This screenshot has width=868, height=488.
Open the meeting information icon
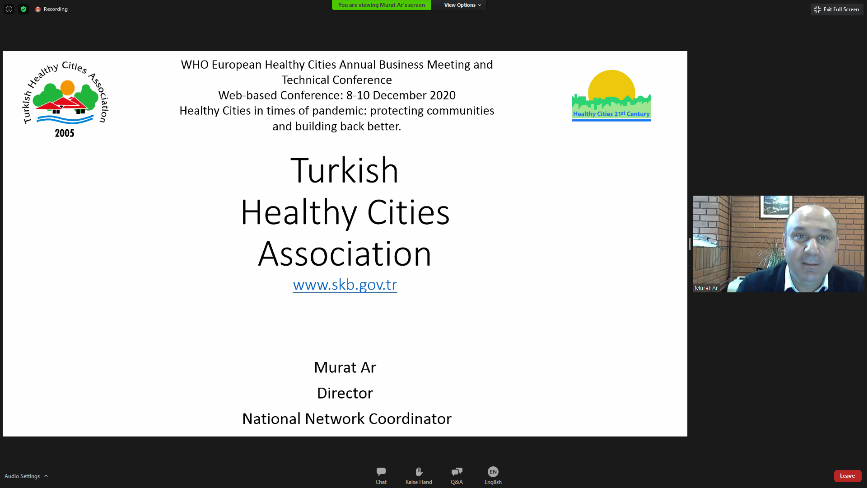click(9, 9)
